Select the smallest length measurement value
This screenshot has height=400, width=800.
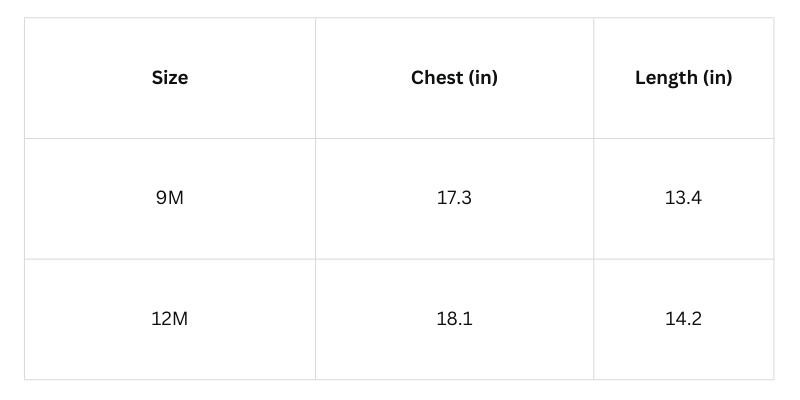(683, 198)
